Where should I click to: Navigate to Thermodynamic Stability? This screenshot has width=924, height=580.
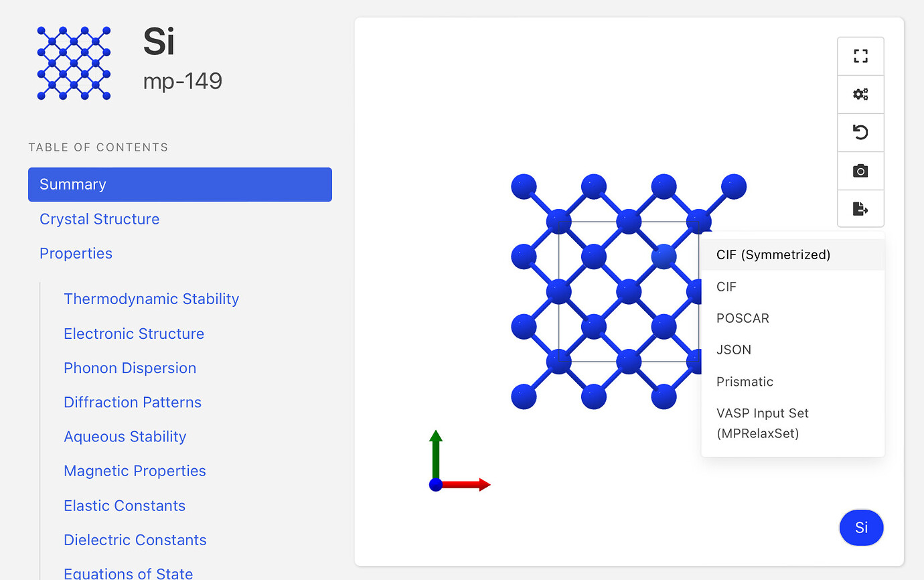(x=151, y=299)
